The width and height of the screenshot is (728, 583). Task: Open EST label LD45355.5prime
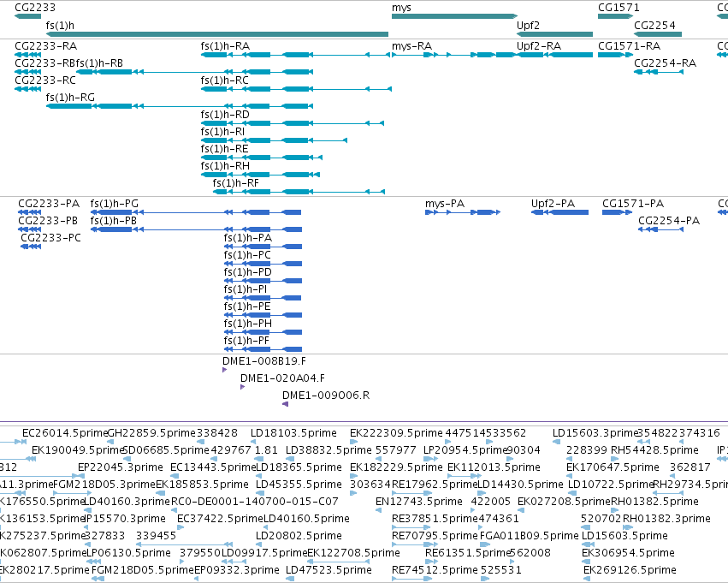tap(299, 485)
